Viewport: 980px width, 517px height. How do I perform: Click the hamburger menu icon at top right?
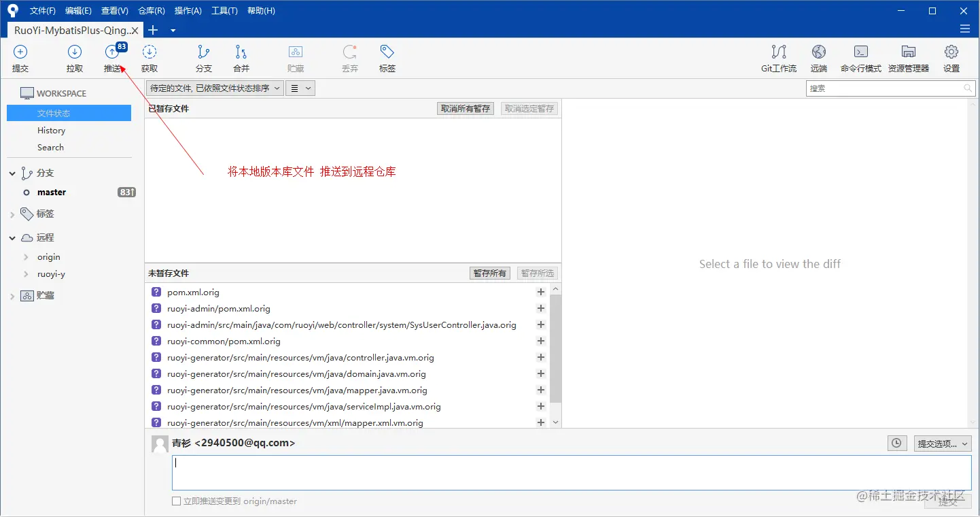click(965, 29)
